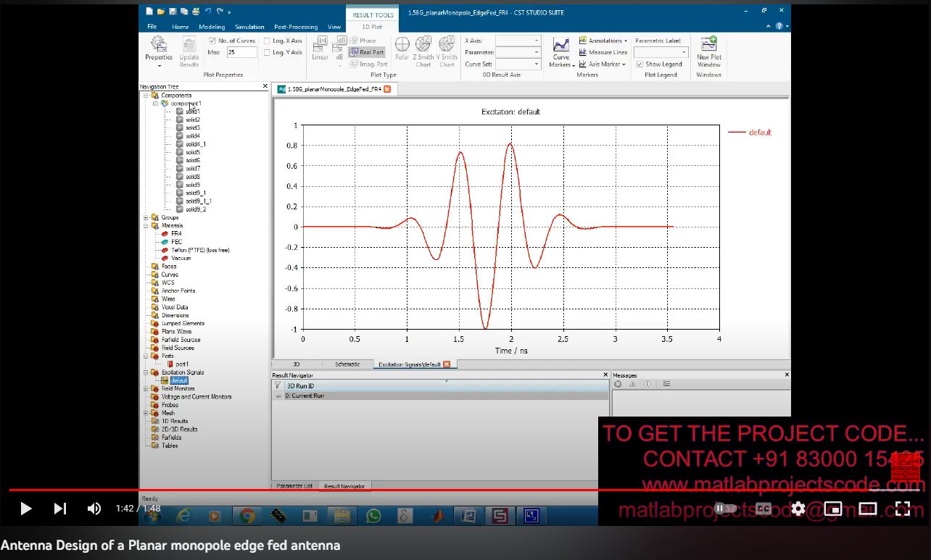
Task: Click the YouTube settings gear icon
Action: (798, 509)
